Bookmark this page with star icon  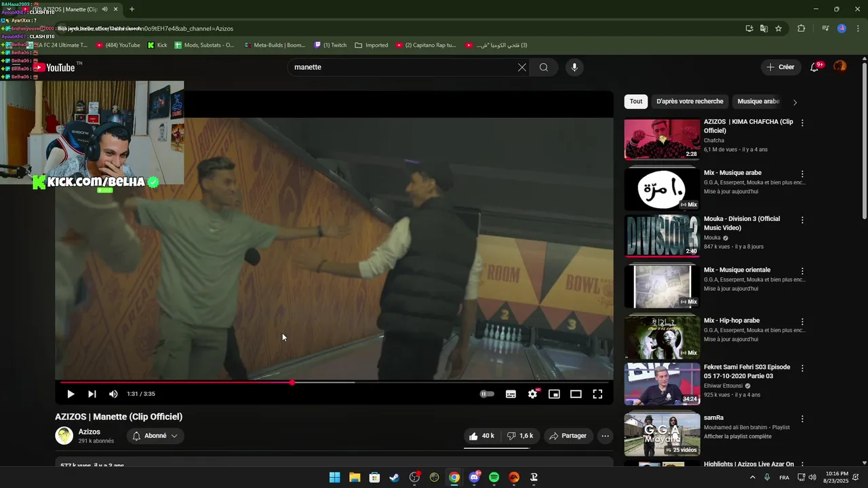pos(778,28)
